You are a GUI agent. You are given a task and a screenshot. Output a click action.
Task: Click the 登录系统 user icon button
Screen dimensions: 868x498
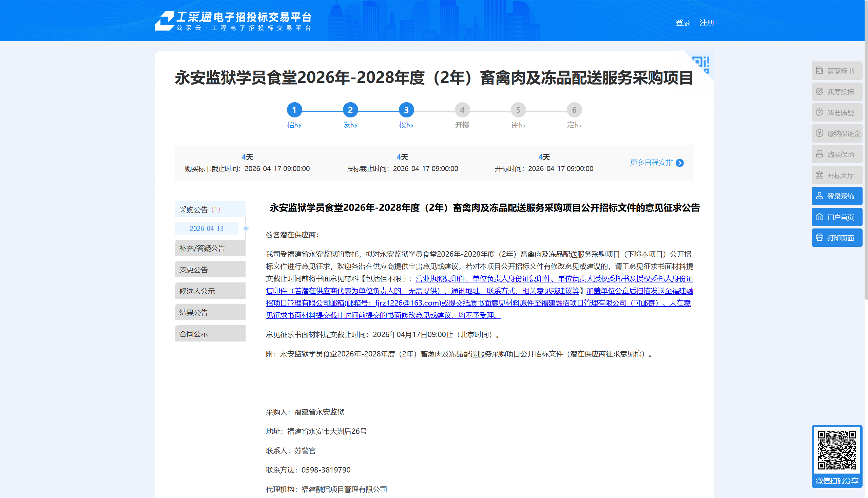tap(836, 196)
